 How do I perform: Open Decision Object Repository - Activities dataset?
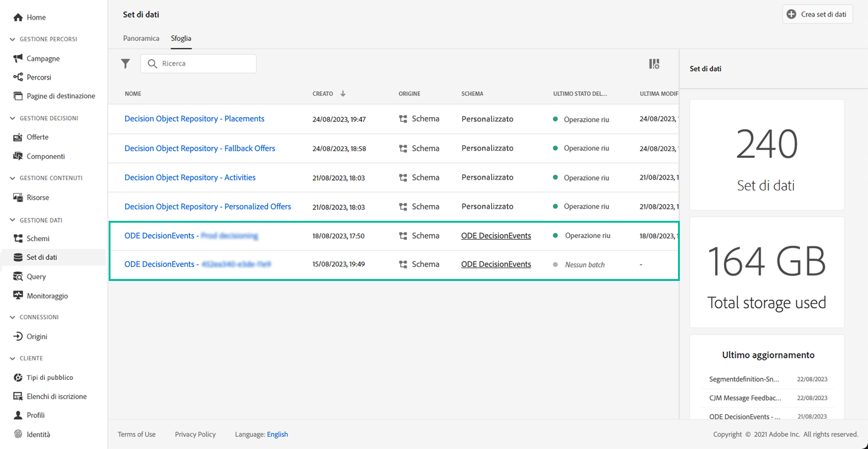(x=190, y=178)
